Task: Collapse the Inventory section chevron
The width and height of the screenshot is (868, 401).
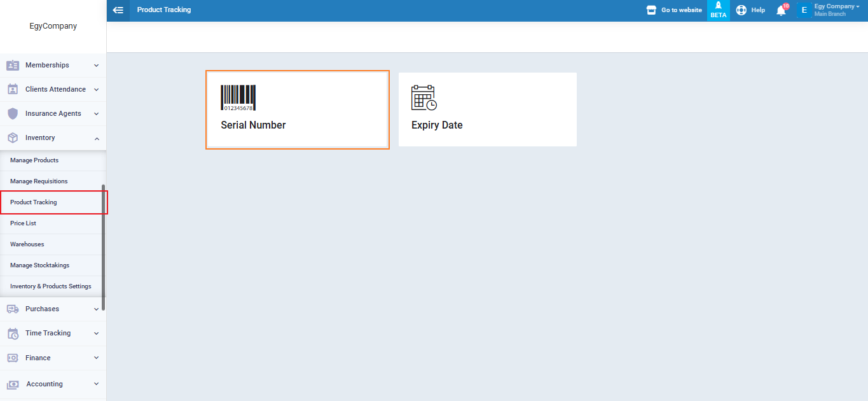Action: tap(96, 138)
